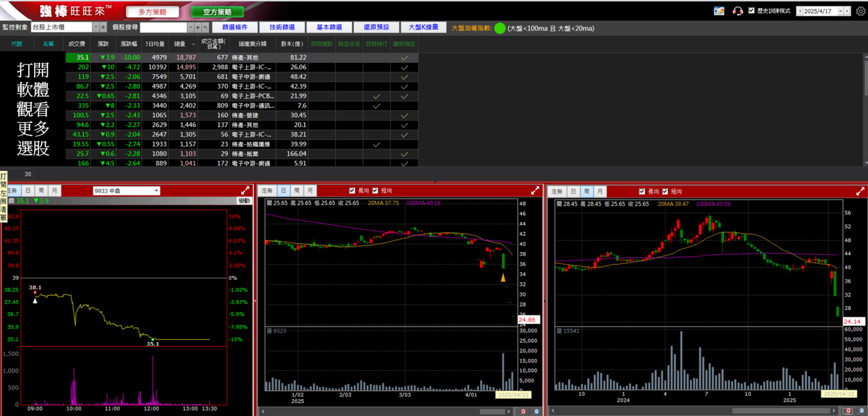Select the 月 tab in the left chart panel
This screenshot has height=416, width=868.
[x=54, y=191]
